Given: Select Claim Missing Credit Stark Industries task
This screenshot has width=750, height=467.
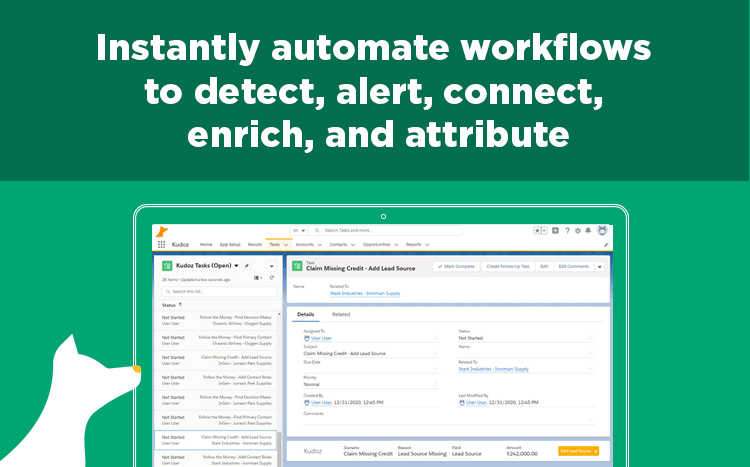Looking at the screenshot, I should click(x=216, y=440).
